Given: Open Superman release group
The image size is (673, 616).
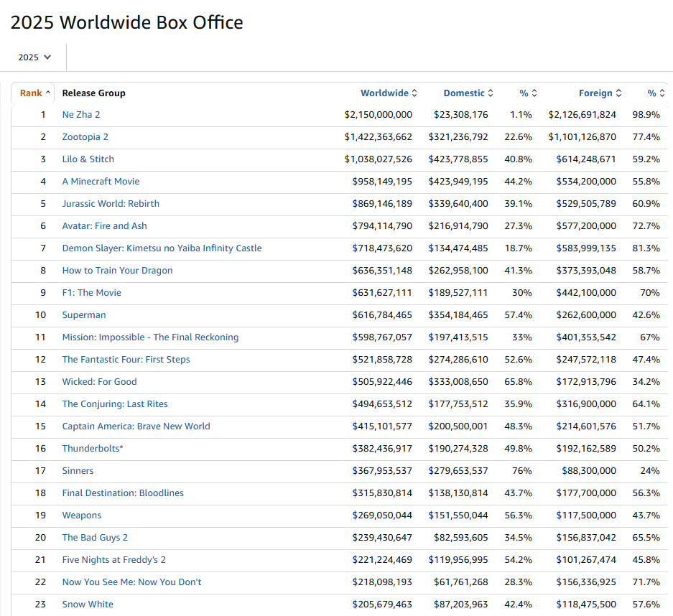Looking at the screenshot, I should tap(84, 315).
